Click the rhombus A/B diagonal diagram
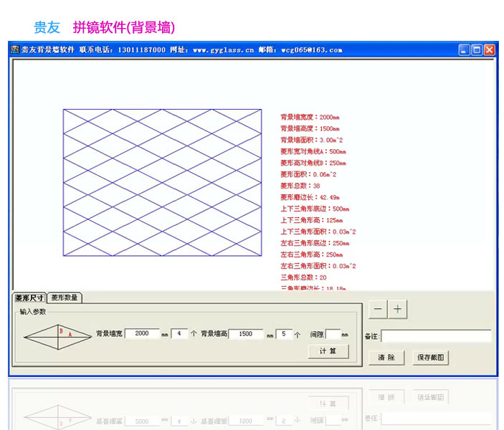This screenshot has height=430, width=504. pyautogui.click(x=58, y=337)
